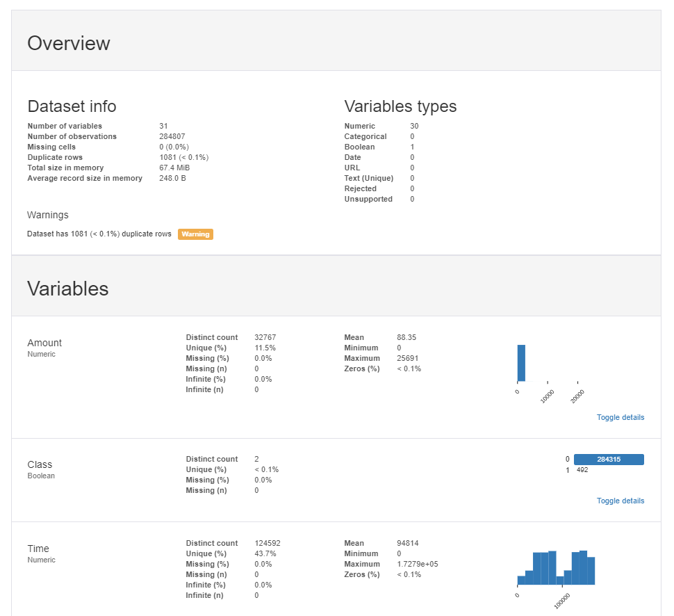Click the Boolean label under Variables types

[x=359, y=147]
